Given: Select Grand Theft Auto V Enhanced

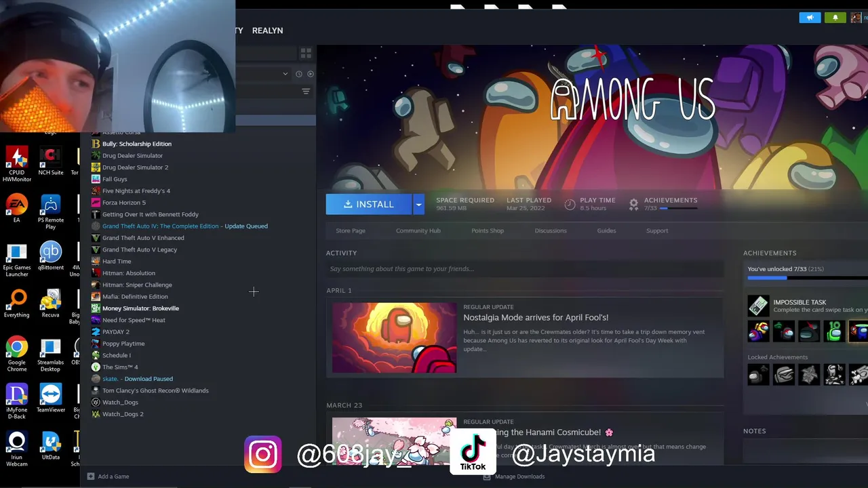Looking at the screenshot, I should 143,238.
